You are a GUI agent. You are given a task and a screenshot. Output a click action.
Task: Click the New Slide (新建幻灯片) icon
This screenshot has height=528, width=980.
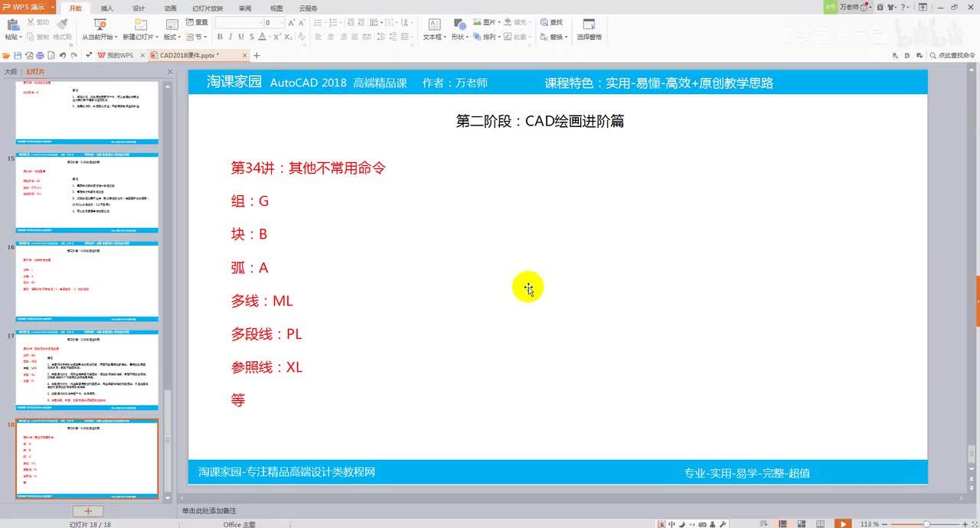click(140, 24)
